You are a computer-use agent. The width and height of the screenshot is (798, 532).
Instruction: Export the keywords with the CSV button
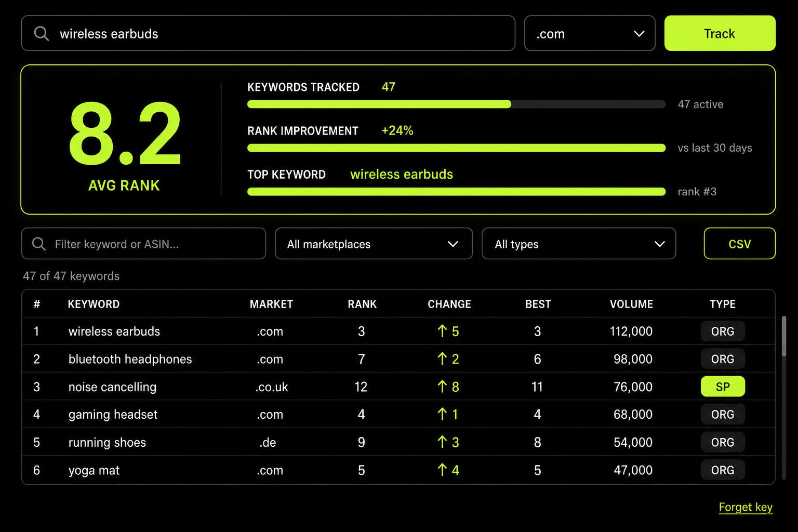[x=739, y=244]
